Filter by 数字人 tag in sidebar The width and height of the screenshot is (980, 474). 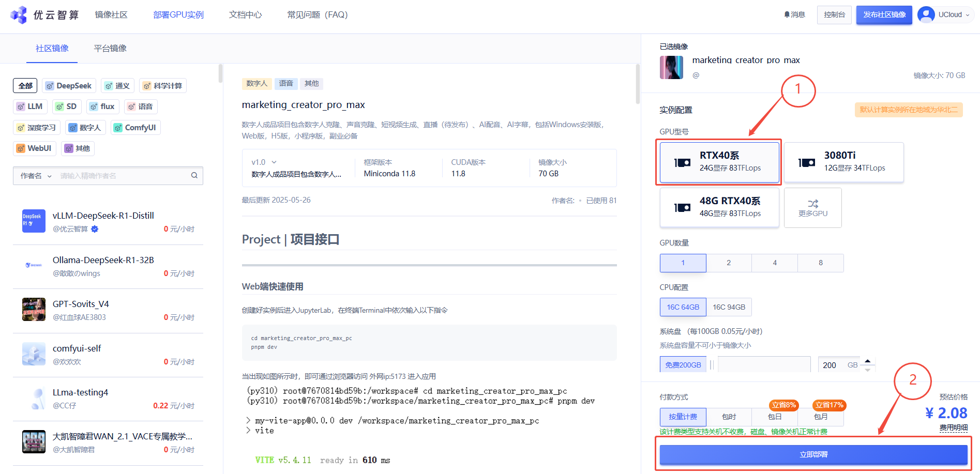tap(85, 128)
